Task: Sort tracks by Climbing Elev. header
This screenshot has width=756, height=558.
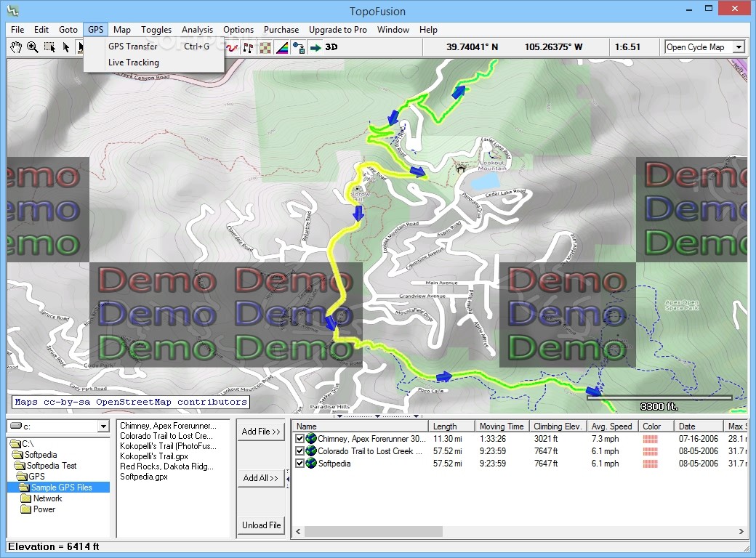Action: [x=558, y=426]
